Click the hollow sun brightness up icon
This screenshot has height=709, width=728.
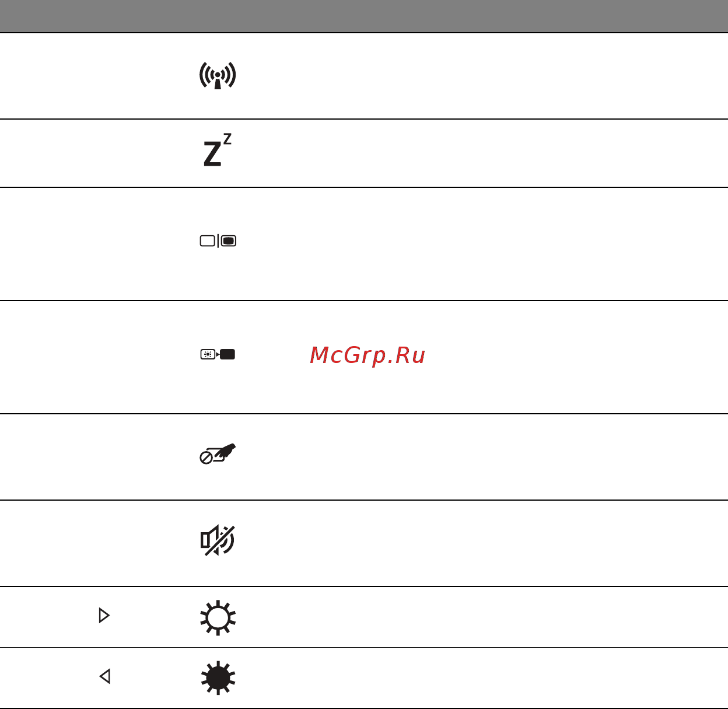pos(218,617)
